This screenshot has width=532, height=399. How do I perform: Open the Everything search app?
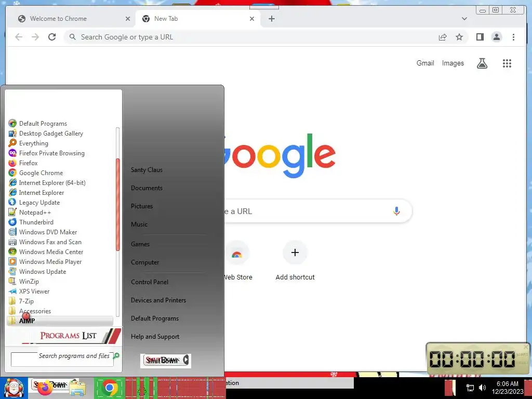click(x=29, y=143)
